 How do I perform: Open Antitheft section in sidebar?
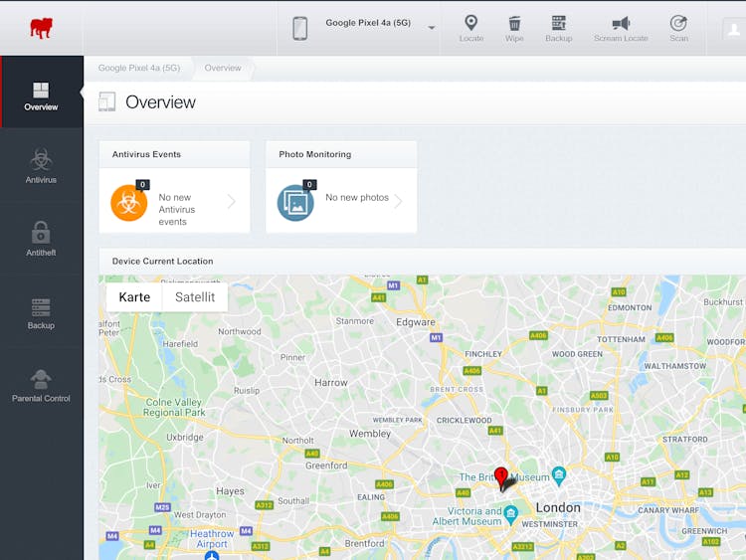click(42, 239)
